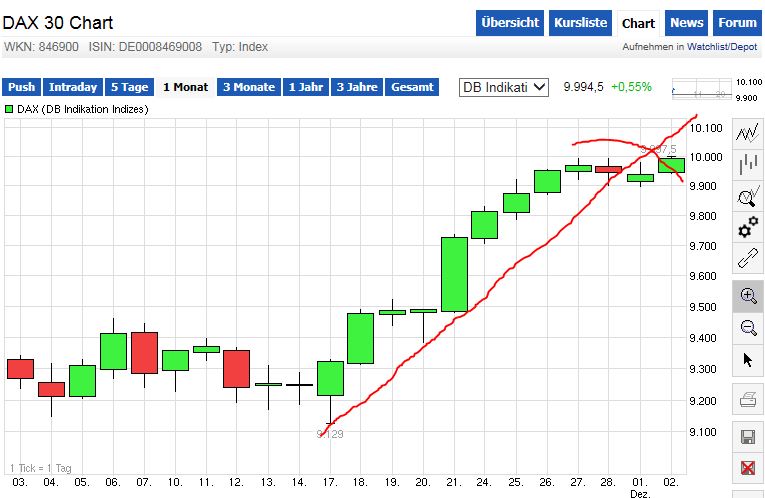
Task: Select the 5 Tage range
Action: pos(129,87)
